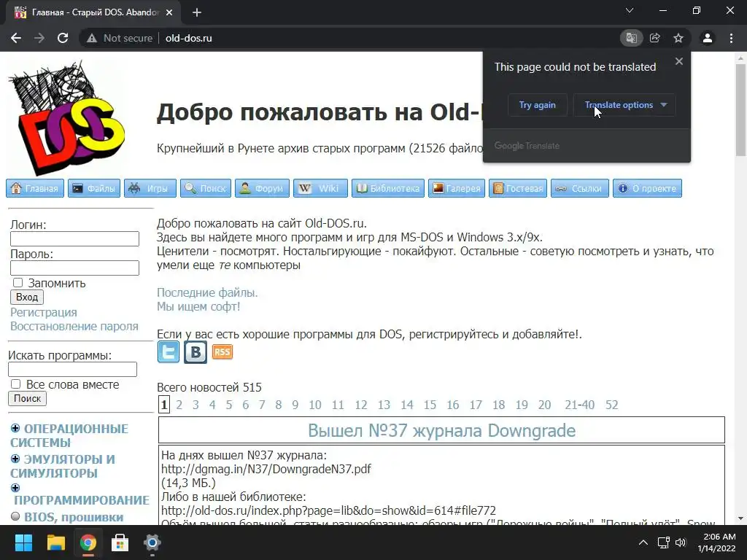The height and width of the screenshot is (560, 747).
Task: Click the share page icon in toolbar
Action: (x=655, y=38)
